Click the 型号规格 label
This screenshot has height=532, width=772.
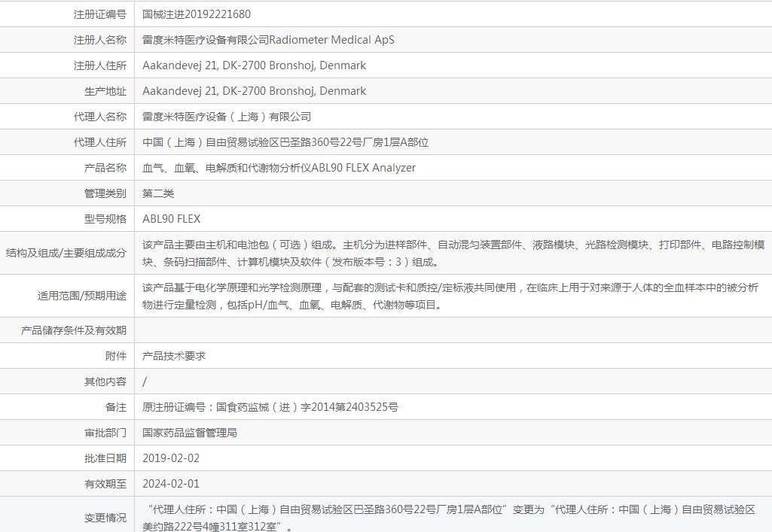tap(105, 219)
